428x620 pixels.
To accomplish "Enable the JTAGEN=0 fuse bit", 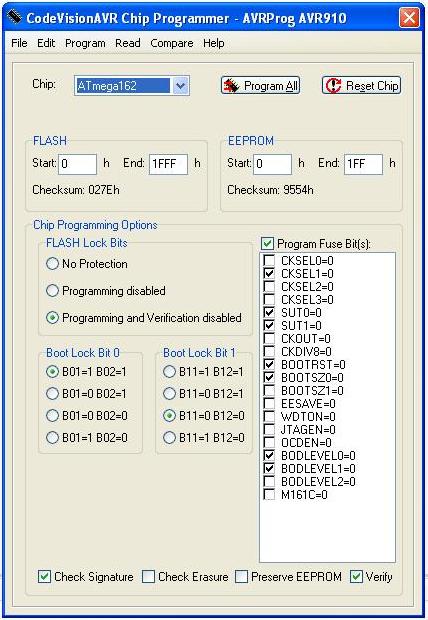I will coord(269,429).
